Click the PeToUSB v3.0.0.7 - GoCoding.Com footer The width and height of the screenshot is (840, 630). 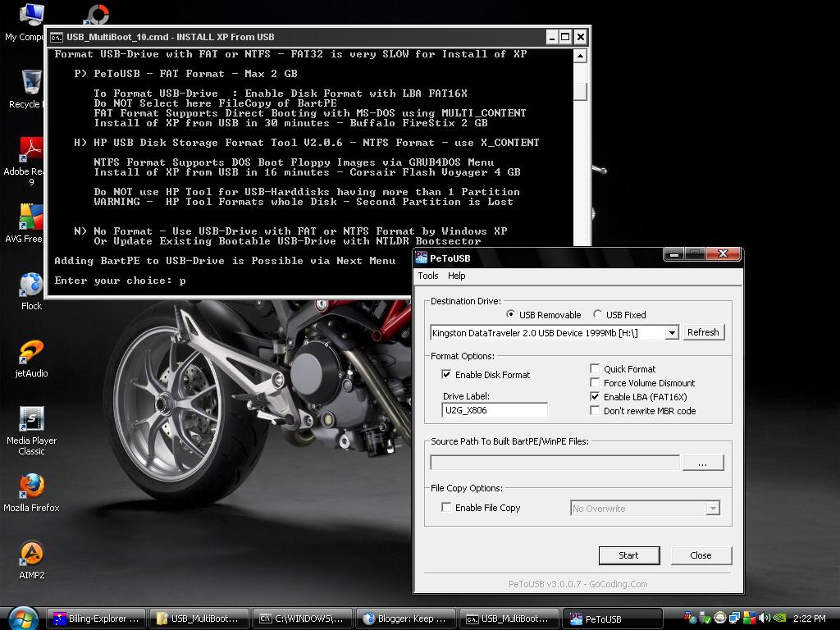point(577,584)
